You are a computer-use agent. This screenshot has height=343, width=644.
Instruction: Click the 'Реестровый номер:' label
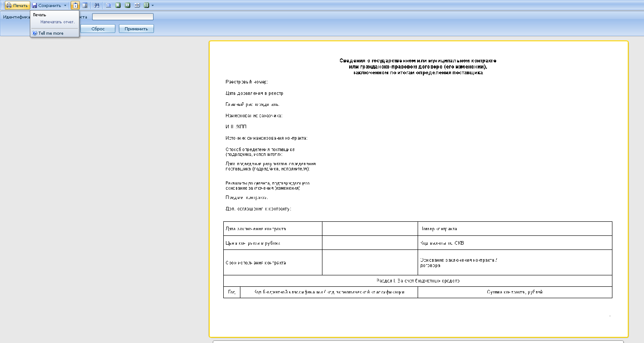pyautogui.click(x=247, y=82)
